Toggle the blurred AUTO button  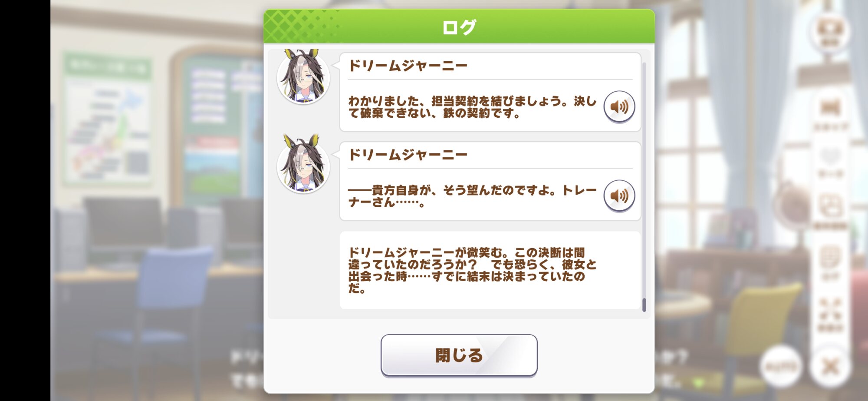pyautogui.click(x=780, y=367)
